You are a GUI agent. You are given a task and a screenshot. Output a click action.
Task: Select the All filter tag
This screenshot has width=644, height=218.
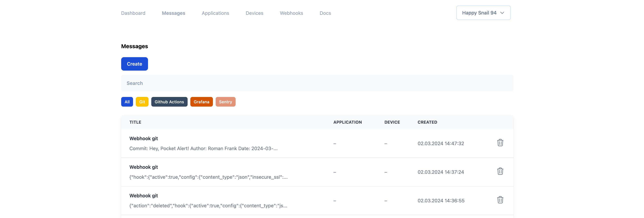(127, 102)
